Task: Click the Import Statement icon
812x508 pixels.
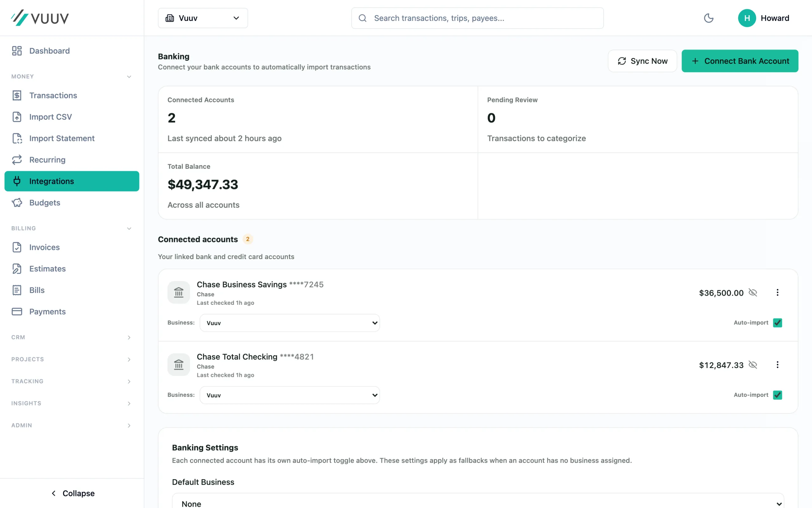Action: tap(17, 138)
